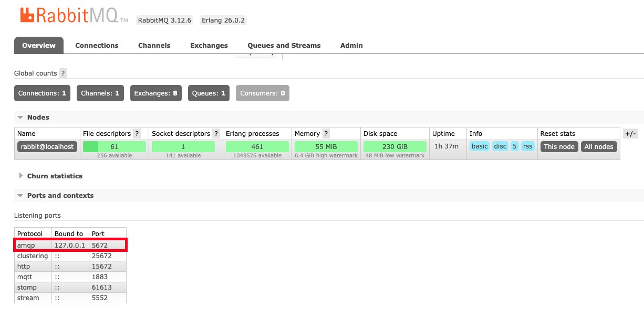This screenshot has height=309, width=644.
Task: Click the basic info tag
Action: tap(480, 146)
